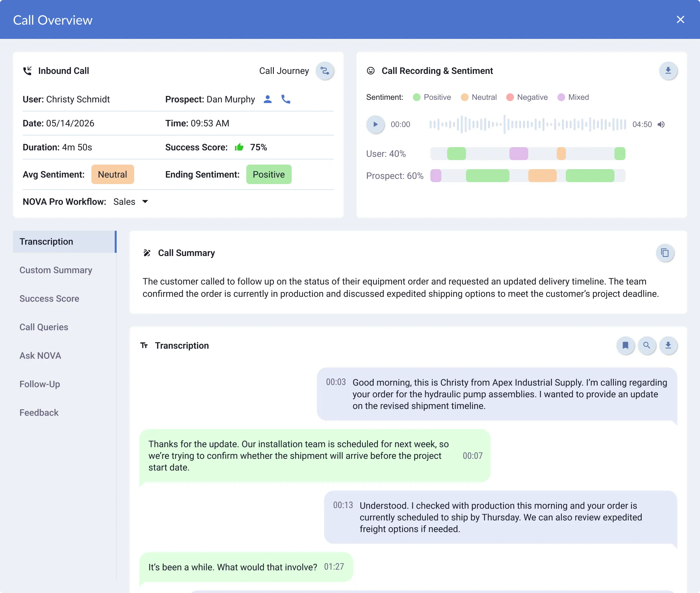The image size is (700, 593).
Task: Click the 00:03 transcript message
Action: [497, 394]
